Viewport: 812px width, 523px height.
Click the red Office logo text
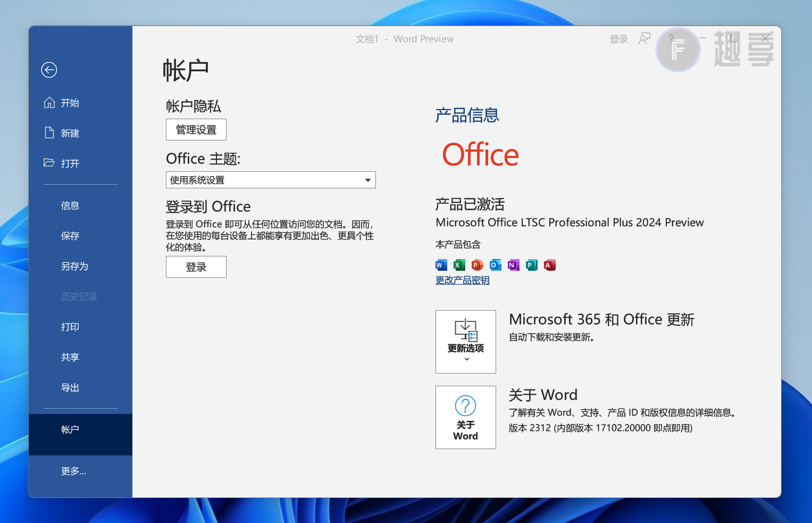point(481,155)
